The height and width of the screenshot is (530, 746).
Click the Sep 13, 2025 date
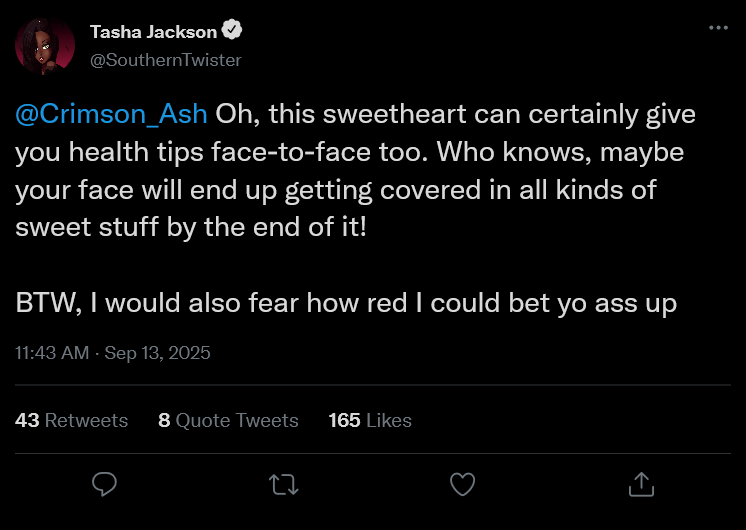(156, 353)
